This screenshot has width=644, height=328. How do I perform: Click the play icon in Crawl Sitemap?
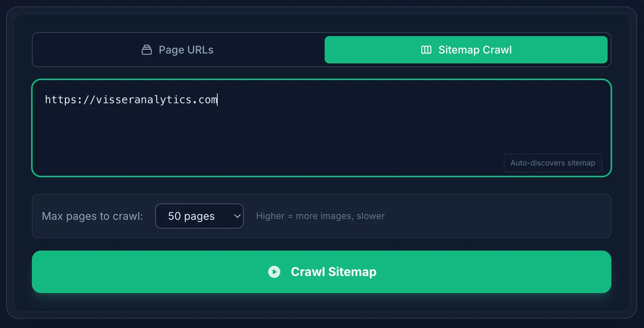click(274, 272)
